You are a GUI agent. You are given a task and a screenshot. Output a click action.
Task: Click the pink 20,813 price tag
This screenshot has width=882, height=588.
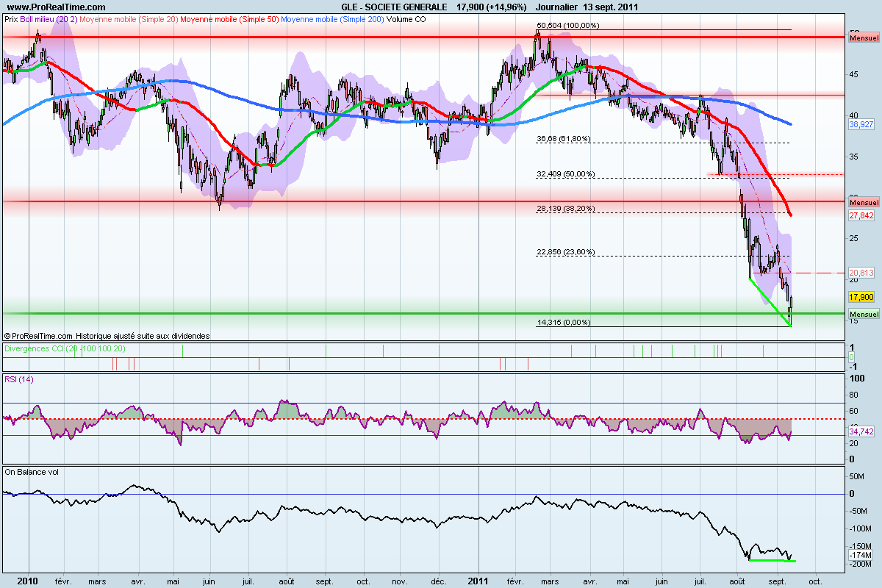coord(861,273)
